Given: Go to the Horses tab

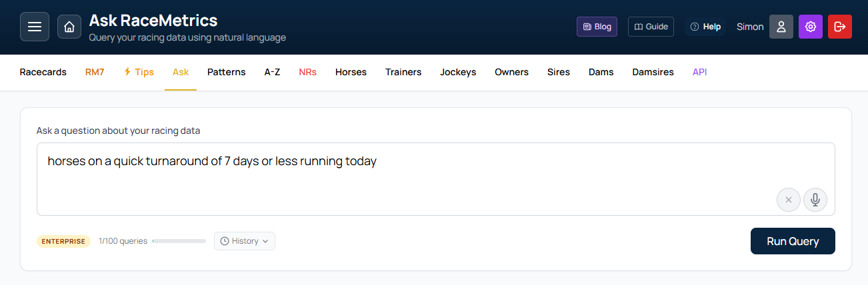Looking at the screenshot, I should point(351,72).
